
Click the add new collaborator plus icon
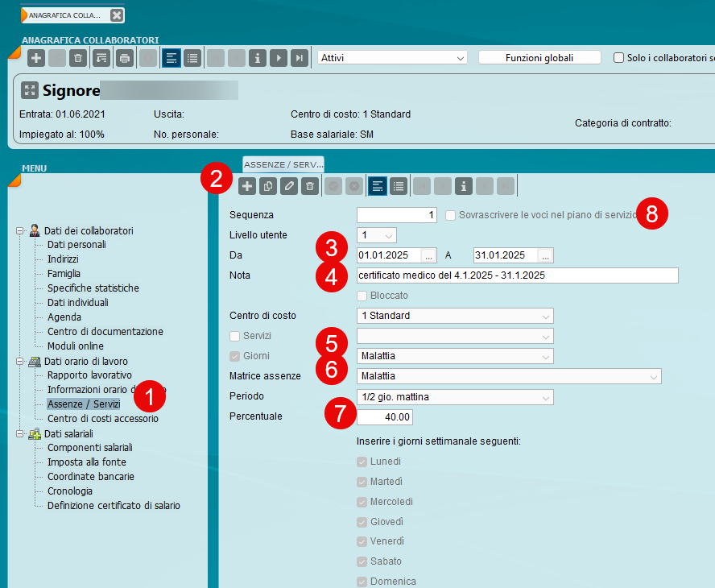click(x=36, y=58)
